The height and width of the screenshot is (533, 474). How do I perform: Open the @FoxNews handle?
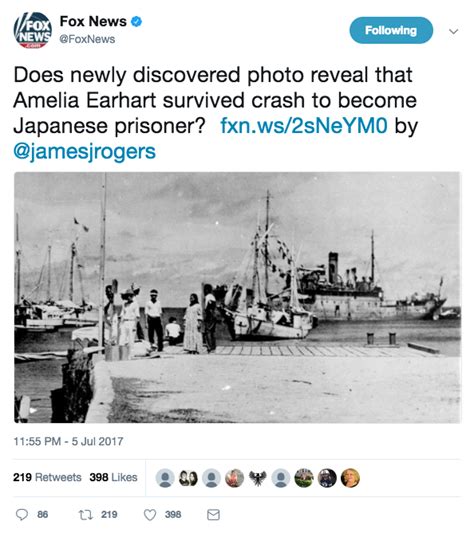[x=87, y=39]
